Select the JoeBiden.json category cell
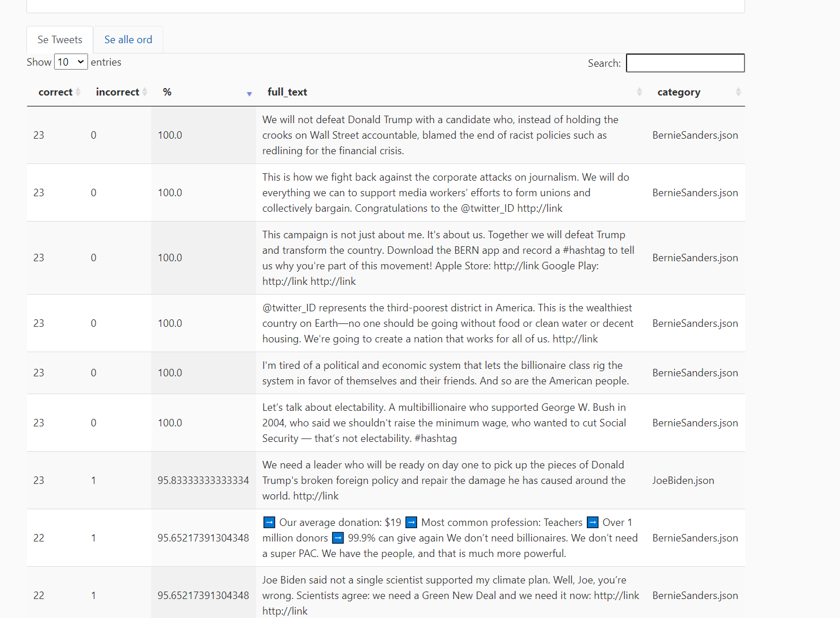840x618 pixels. tap(683, 480)
